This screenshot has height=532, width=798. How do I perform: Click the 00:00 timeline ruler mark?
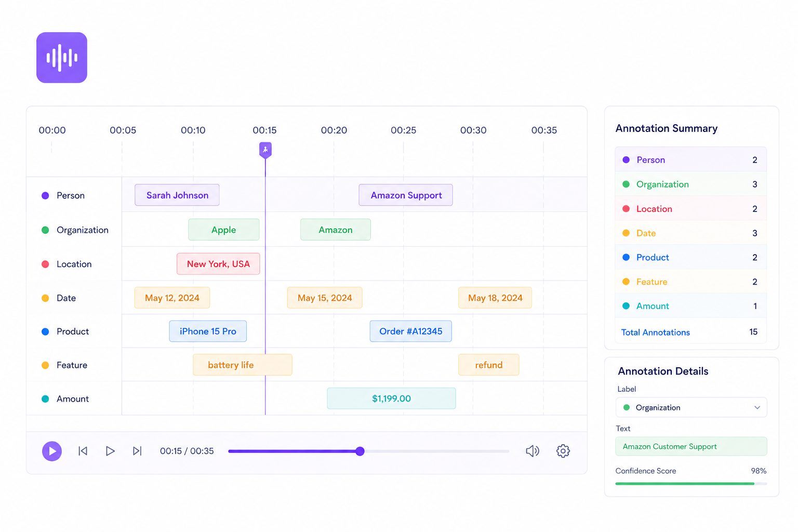point(52,130)
